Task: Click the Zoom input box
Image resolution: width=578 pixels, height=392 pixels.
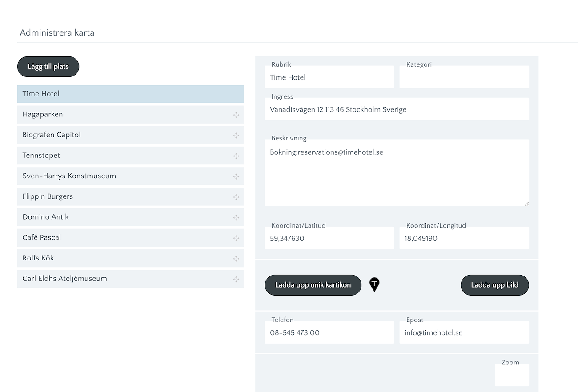Action: click(x=512, y=376)
